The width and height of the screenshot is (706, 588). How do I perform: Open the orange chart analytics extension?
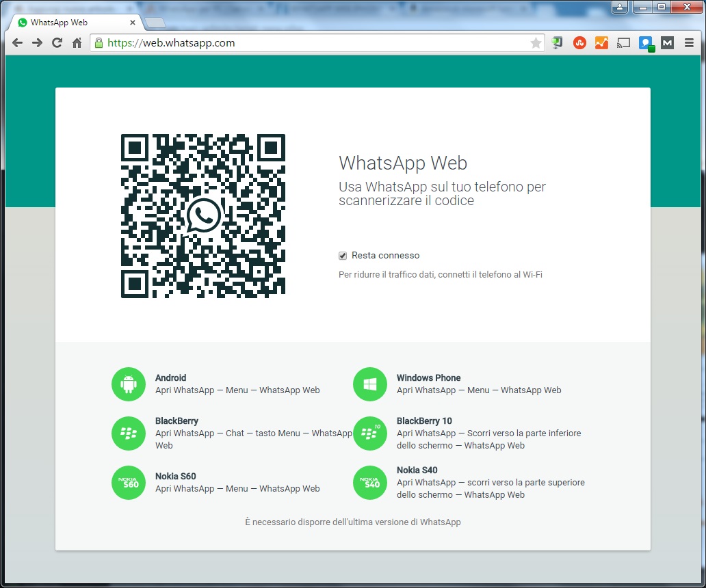601,43
